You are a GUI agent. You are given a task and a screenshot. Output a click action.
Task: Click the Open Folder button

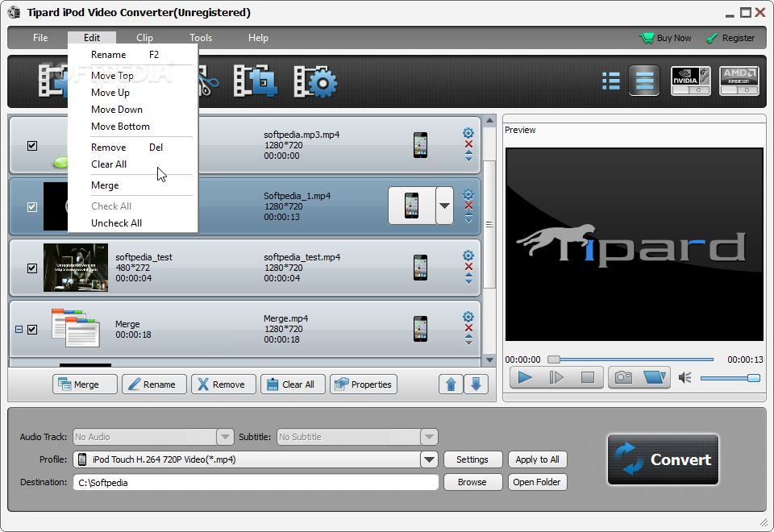coord(538,482)
